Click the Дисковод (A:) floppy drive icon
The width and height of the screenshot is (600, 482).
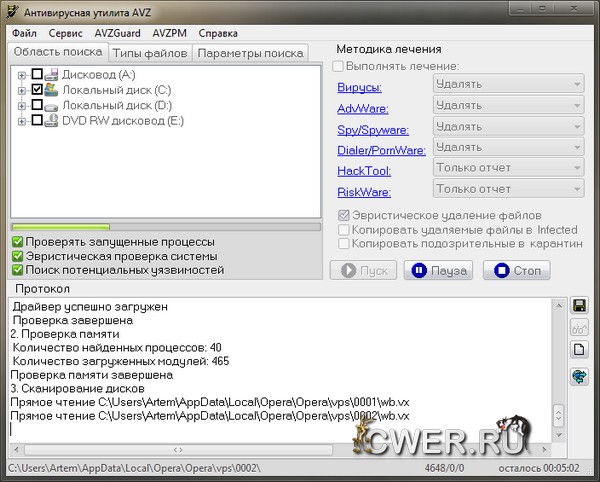(52, 75)
